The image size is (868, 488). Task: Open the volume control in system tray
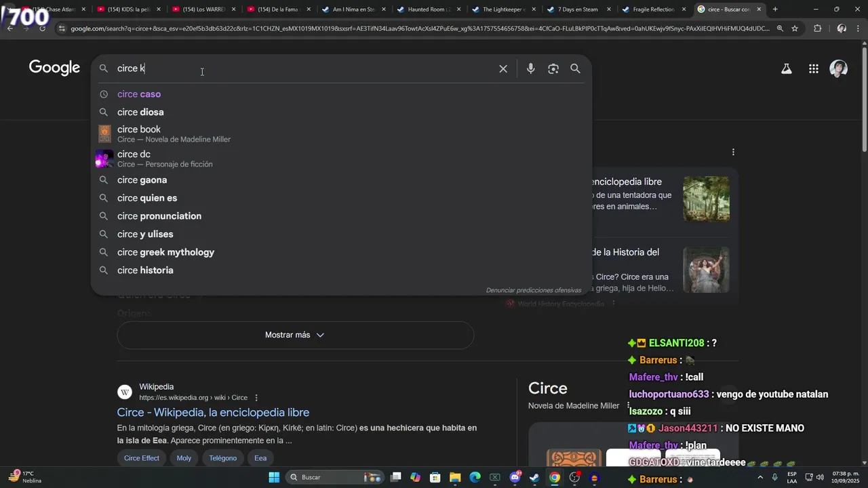click(820, 477)
